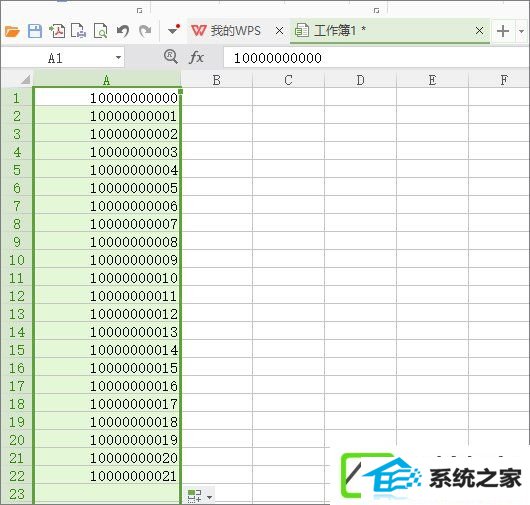Save the workbook with the floppy icon
530x505 pixels.
pos(34,31)
